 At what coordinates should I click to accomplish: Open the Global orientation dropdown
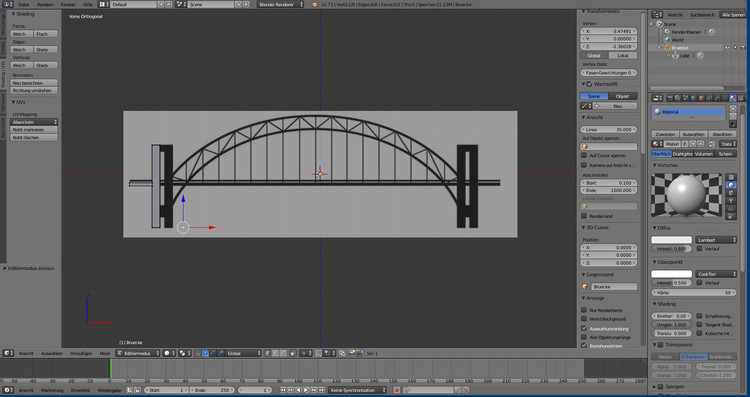tap(243, 353)
